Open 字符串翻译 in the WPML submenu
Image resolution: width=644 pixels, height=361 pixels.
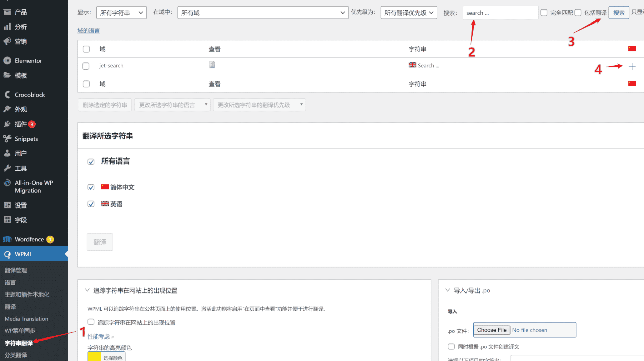click(18, 343)
